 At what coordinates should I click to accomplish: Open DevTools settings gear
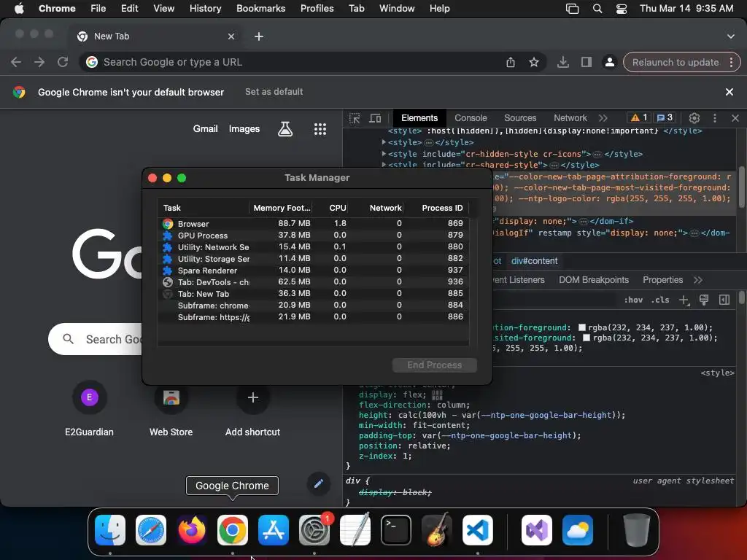pyautogui.click(x=694, y=118)
